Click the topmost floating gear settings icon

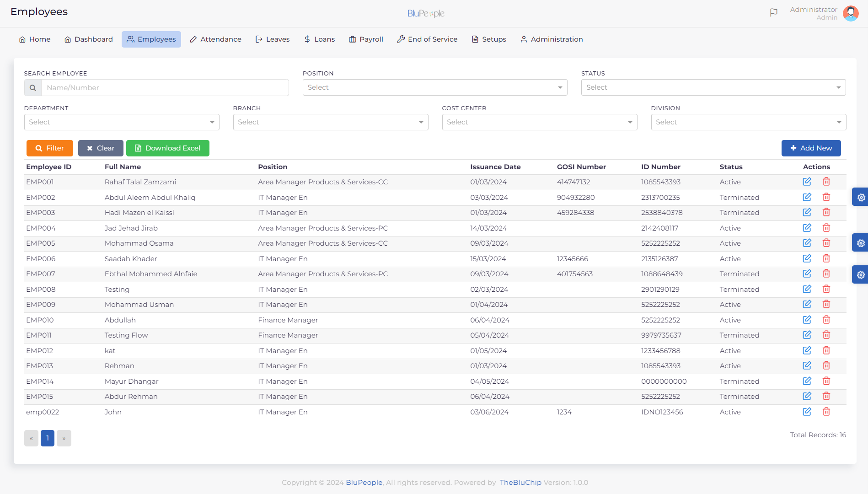tap(861, 197)
